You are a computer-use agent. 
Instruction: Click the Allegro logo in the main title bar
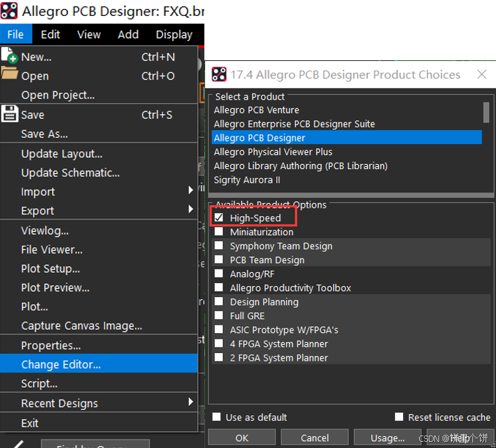[x=9, y=11]
